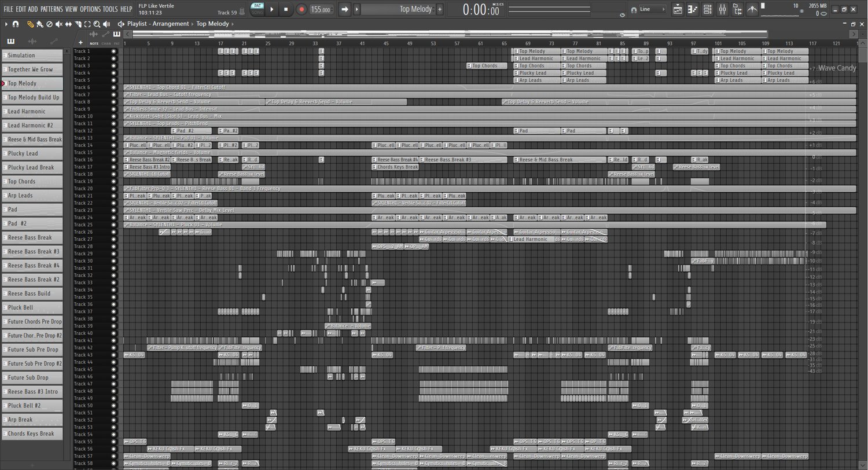Viewport: 868px width, 470px height.
Task: Click the add track plus icon
Action: coord(81,43)
